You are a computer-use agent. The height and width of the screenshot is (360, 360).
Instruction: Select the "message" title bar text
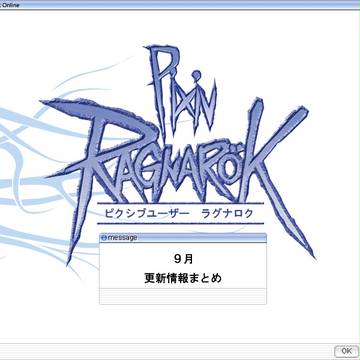pos(122,237)
